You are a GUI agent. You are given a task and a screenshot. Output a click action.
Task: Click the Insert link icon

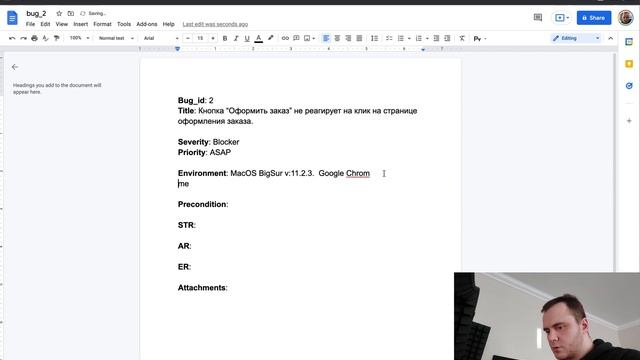click(x=285, y=38)
